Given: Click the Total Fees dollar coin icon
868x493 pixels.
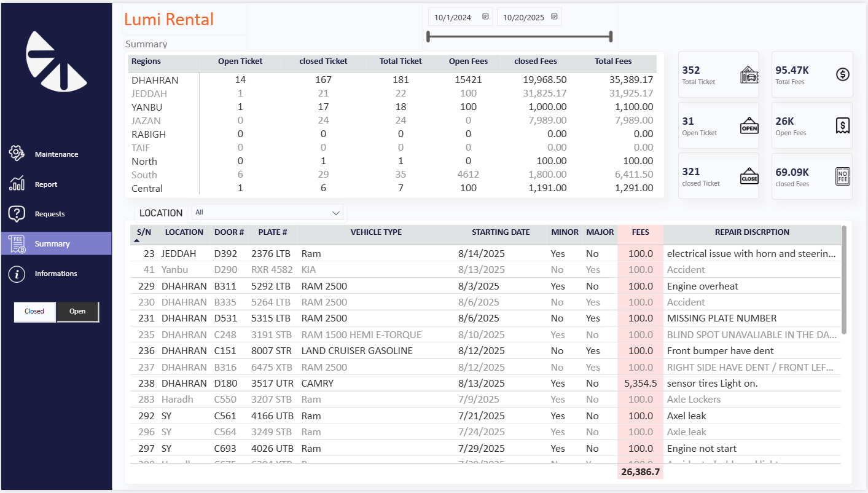Looking at the screenshot, I should coord(843,74).
